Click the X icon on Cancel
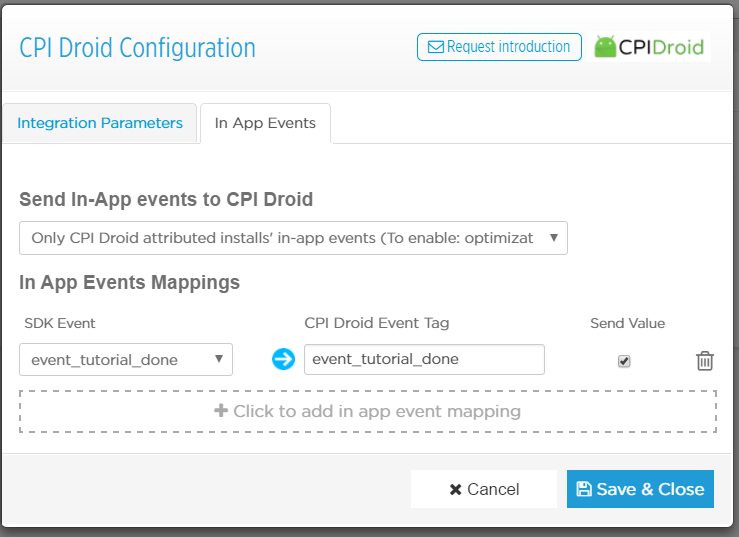This screenshot has width=739, height=537. (455, 490)
